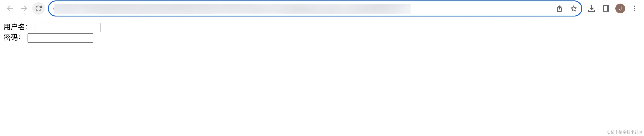
Task: Open the browser downloads icon
Action: point(591,9)
